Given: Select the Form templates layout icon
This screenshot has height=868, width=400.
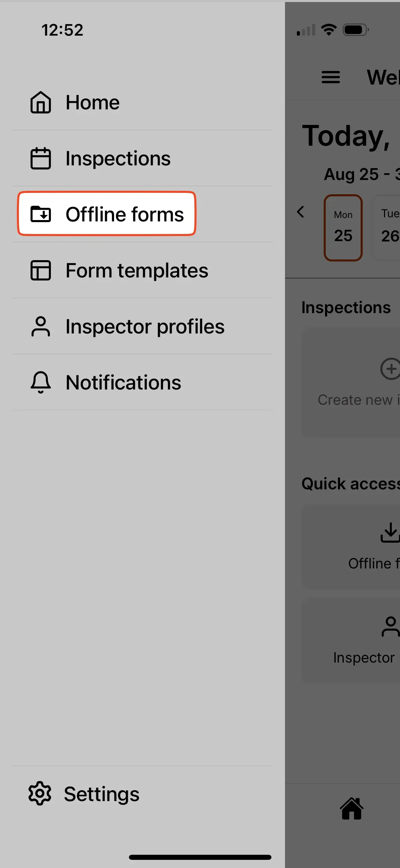Looking at the screenshot, I should pos(40,270).
